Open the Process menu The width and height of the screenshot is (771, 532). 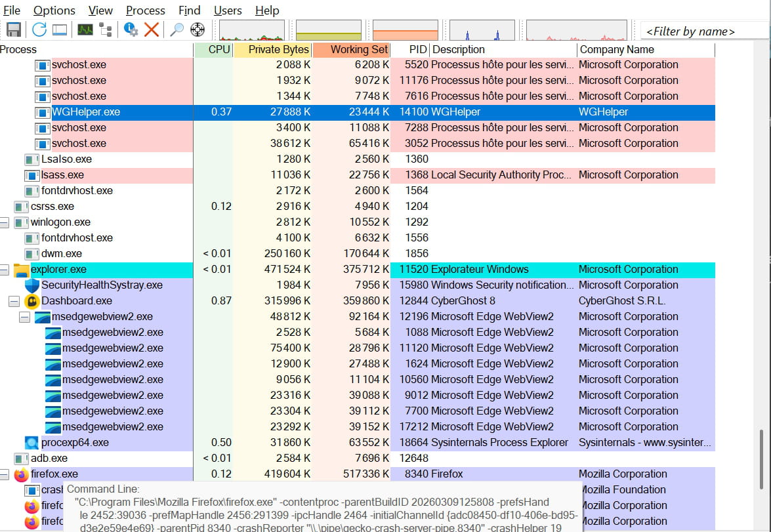coord(146,10)
